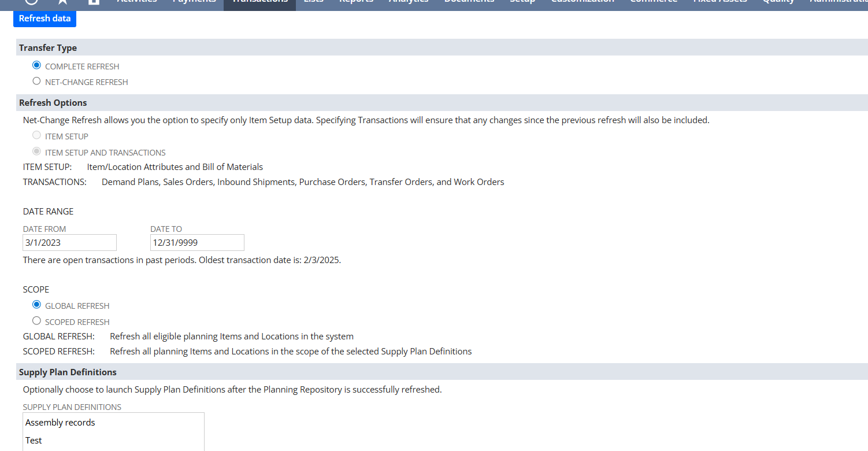Screen dimensions: 868x451
Task: Go to the Home icon
Action: [x=94, y=2]
